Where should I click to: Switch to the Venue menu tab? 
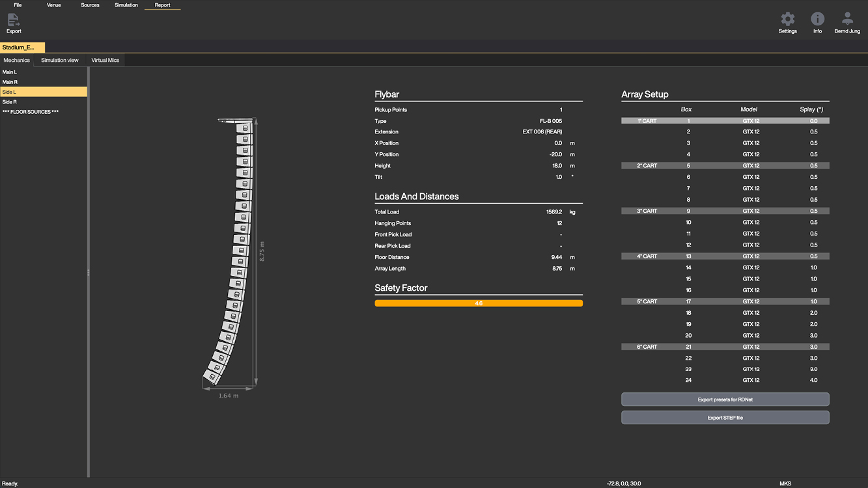(54, 5)
